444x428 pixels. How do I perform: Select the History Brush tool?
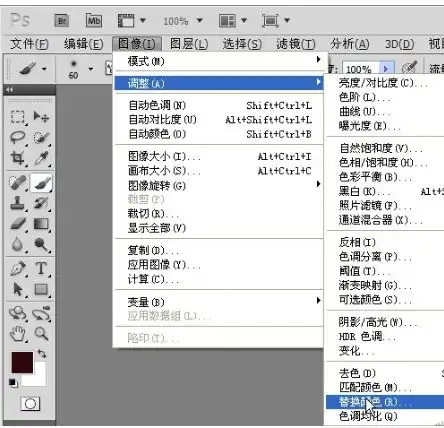click(x=41, y=203)
